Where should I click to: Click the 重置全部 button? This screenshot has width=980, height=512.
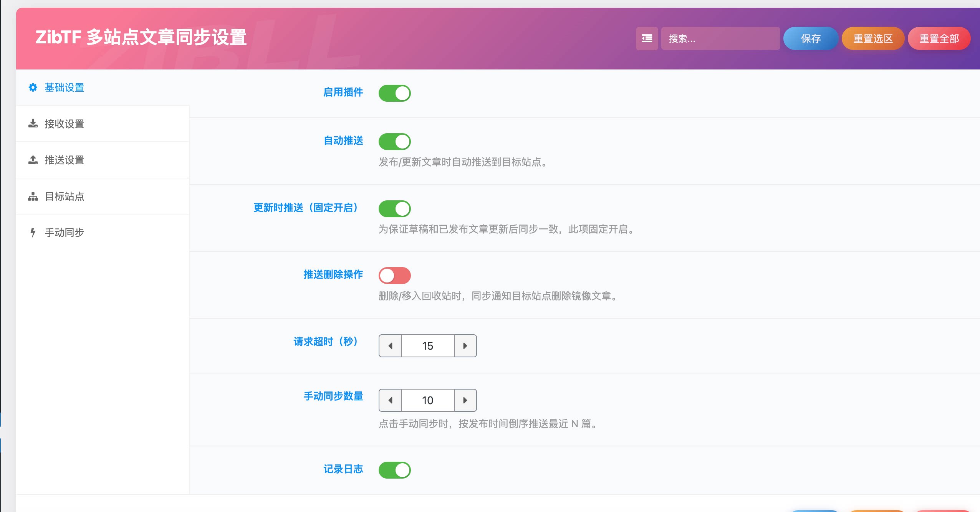pos(939,38)
